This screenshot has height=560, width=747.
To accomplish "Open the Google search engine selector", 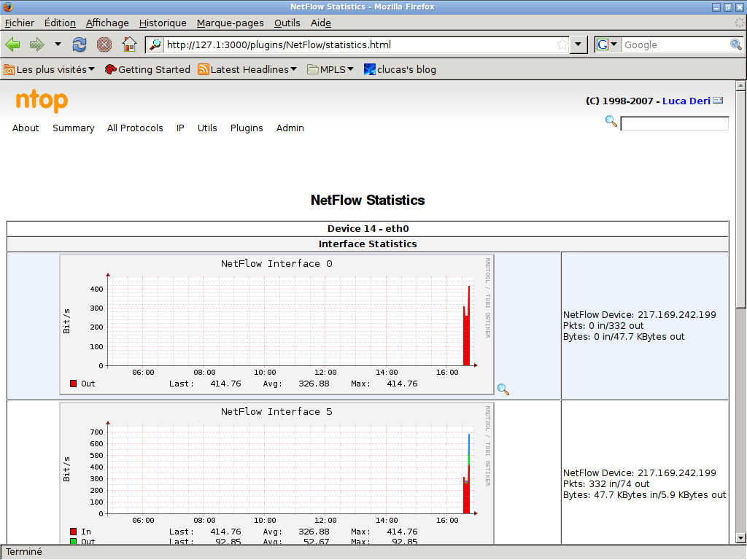I will tap(607, 44).
